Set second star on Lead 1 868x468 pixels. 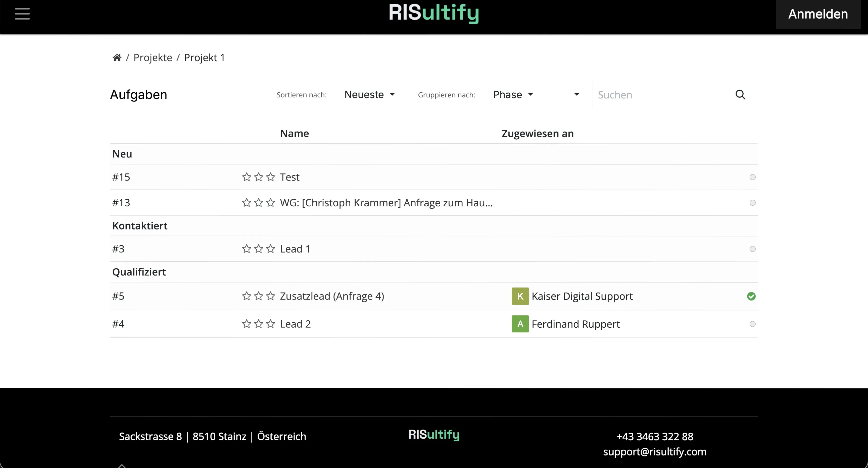[259, 249]
